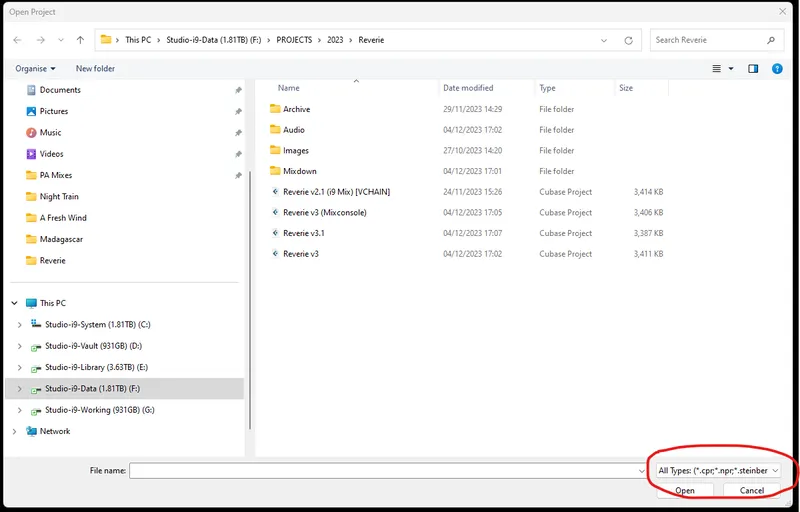Expand Studio-i9-Library (E:) drive

tap(19, 368)
